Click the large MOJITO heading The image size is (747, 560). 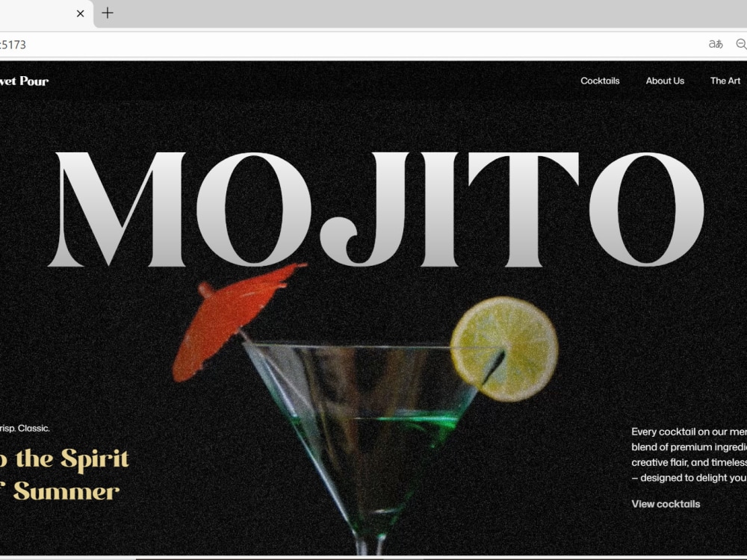(x=376, y=210)
